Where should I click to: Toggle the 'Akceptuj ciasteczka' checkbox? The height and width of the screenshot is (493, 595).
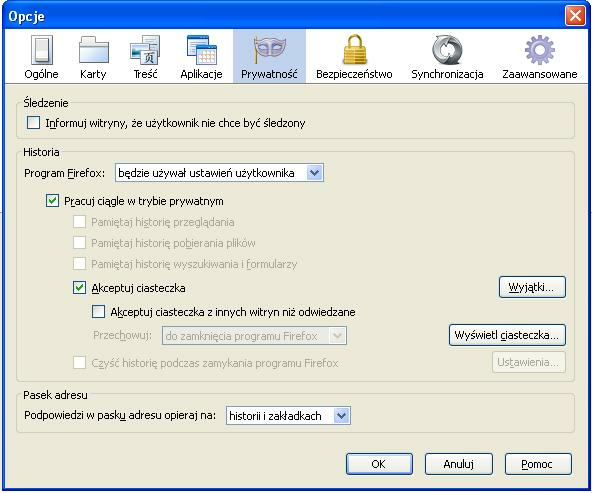tap(79, 287)
